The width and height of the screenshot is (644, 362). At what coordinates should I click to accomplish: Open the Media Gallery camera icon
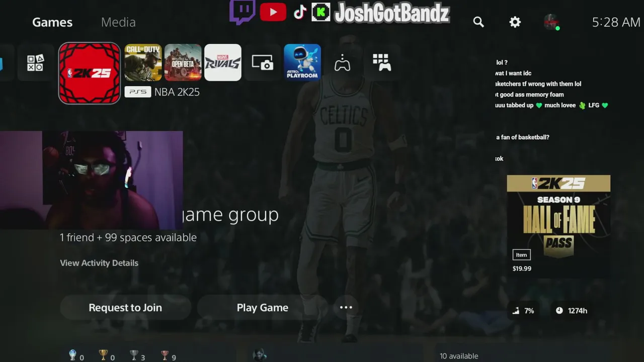(263, 63)
